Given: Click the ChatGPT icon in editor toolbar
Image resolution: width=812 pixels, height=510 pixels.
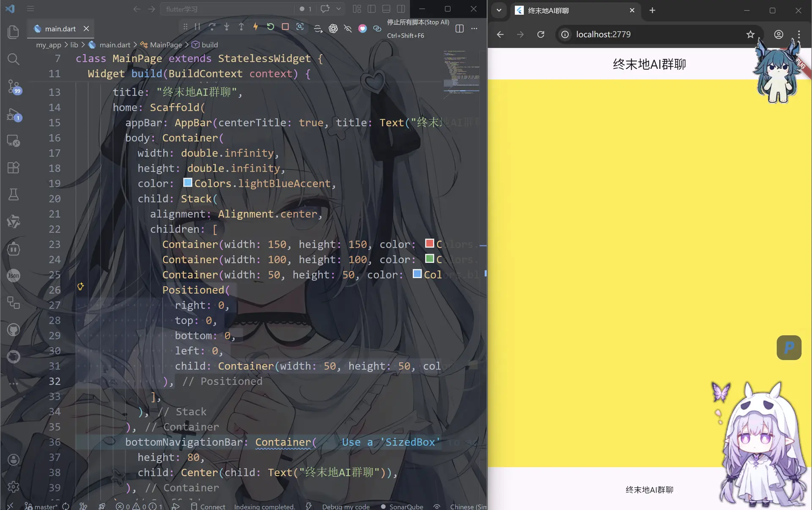Looking at the screenshot, I should point(333,28).
